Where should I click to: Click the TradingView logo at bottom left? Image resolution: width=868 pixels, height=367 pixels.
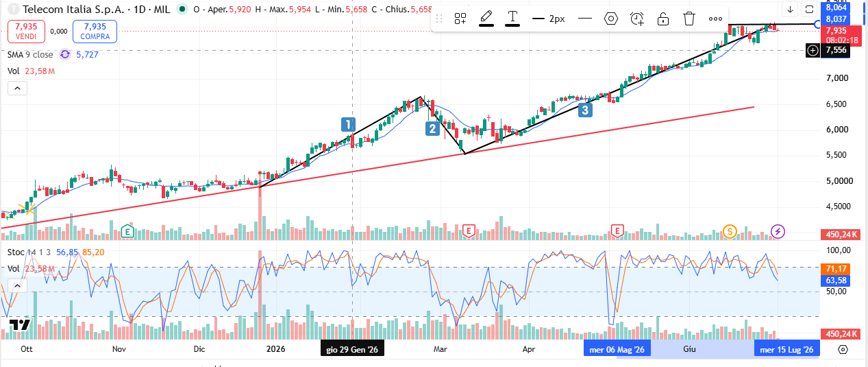tap(19, 325)
